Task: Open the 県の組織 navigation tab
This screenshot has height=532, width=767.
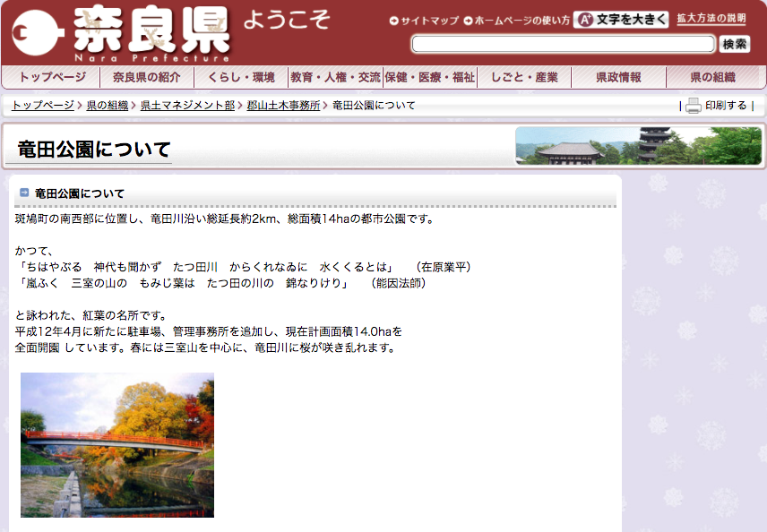Action: coord(712,77)
